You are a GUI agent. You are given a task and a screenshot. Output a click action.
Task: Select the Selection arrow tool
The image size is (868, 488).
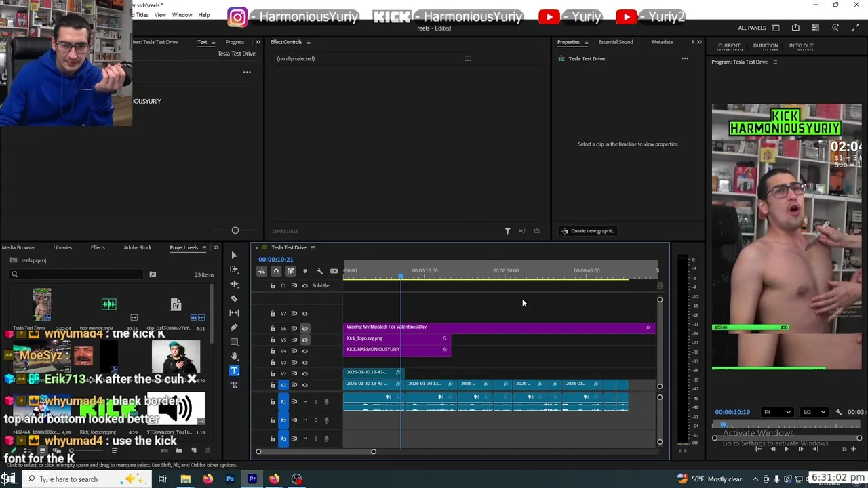click(x=234, y=256)
